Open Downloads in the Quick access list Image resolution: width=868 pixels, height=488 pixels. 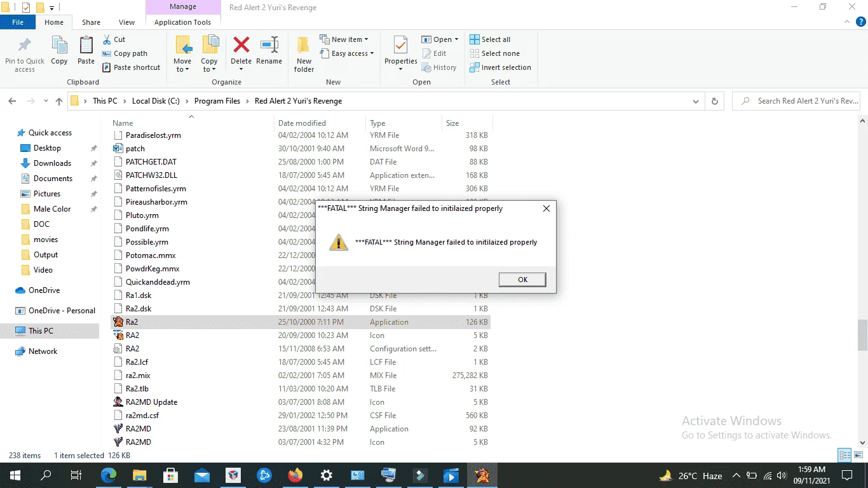(x=53, y=163)
